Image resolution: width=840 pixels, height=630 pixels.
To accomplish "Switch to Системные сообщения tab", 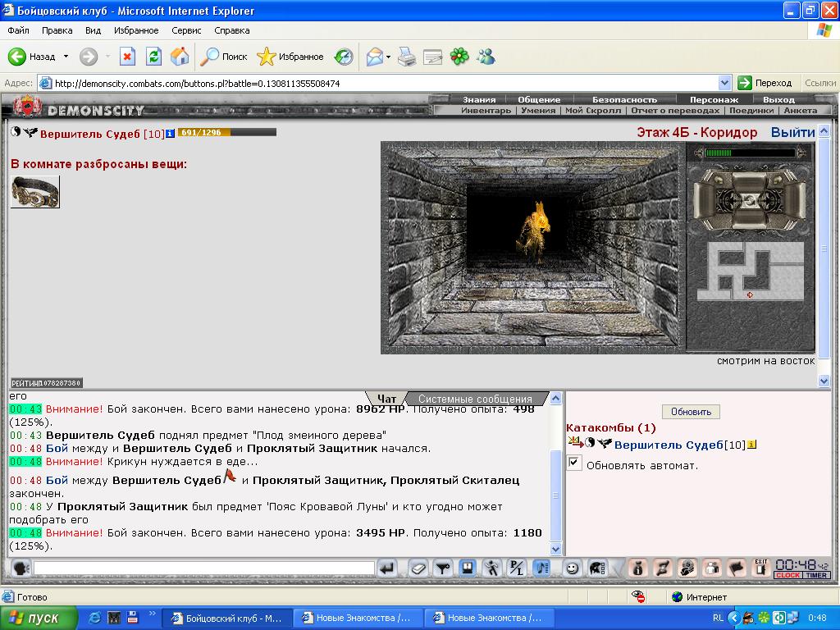I will [x=475, y=399].
